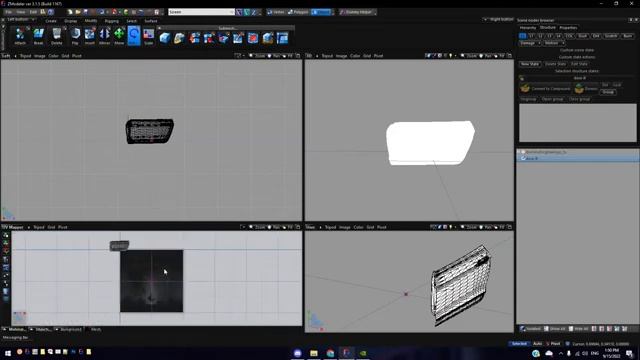This screenshot has height=360, width=640.
Task: Open the Edit menu
Action: (33, 12)
